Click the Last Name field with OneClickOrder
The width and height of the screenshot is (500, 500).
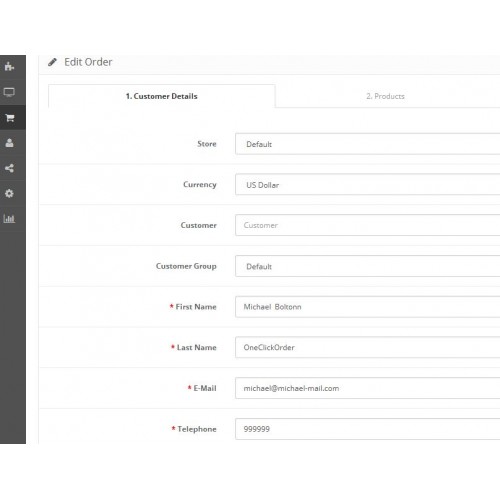pos(367,347)
